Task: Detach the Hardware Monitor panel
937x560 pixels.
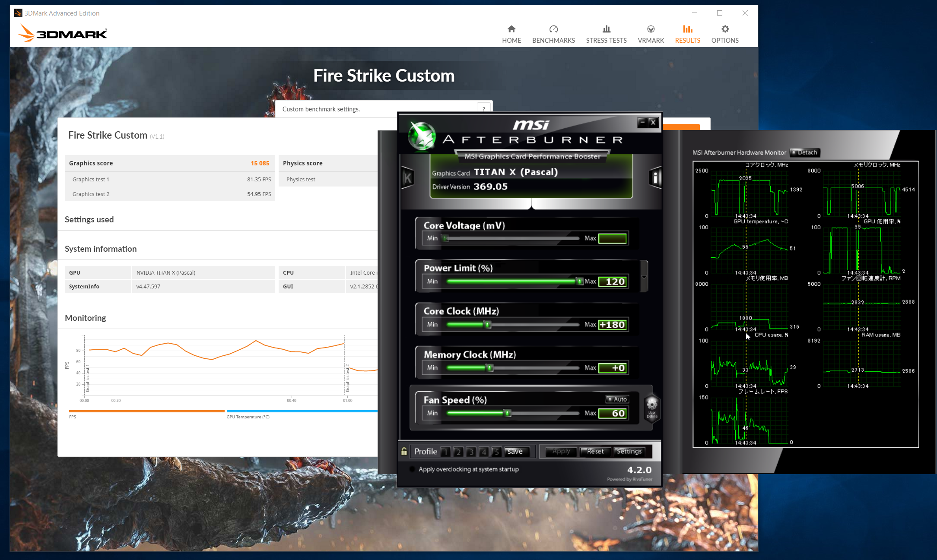Action: pyautogui.click(x=805, y=152)
